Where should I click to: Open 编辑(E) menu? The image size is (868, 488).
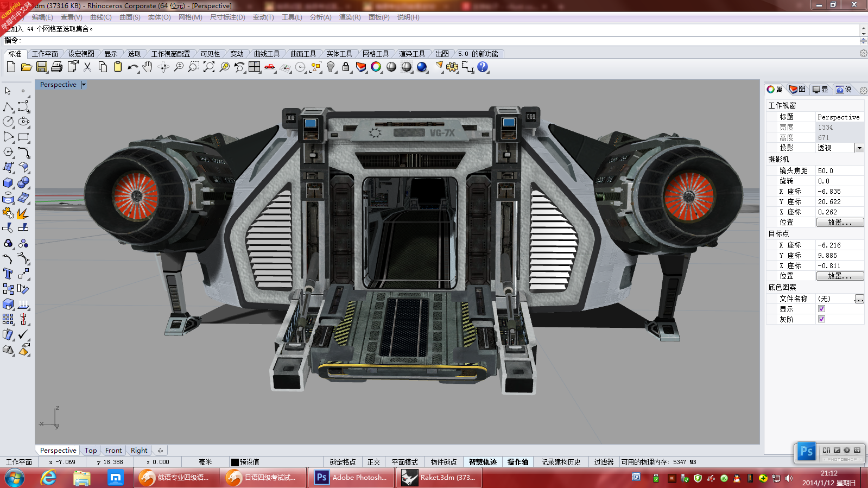coord(42,17)
